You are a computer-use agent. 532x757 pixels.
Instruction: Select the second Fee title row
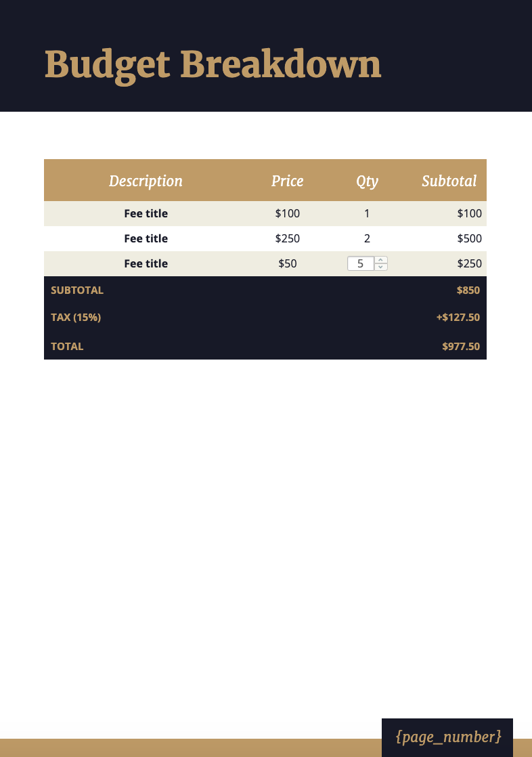pyautogui.click(x=146, y=238)
